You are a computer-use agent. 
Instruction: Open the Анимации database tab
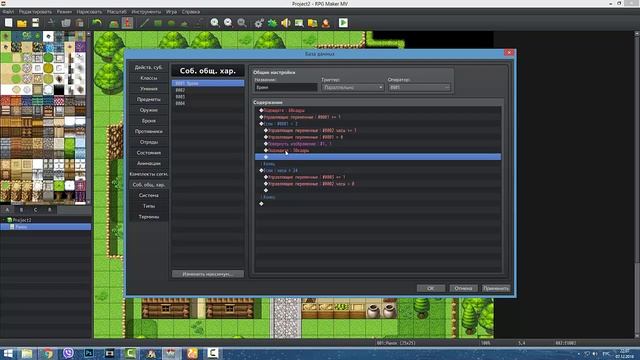pyautogui.click(x=149, y=163)
